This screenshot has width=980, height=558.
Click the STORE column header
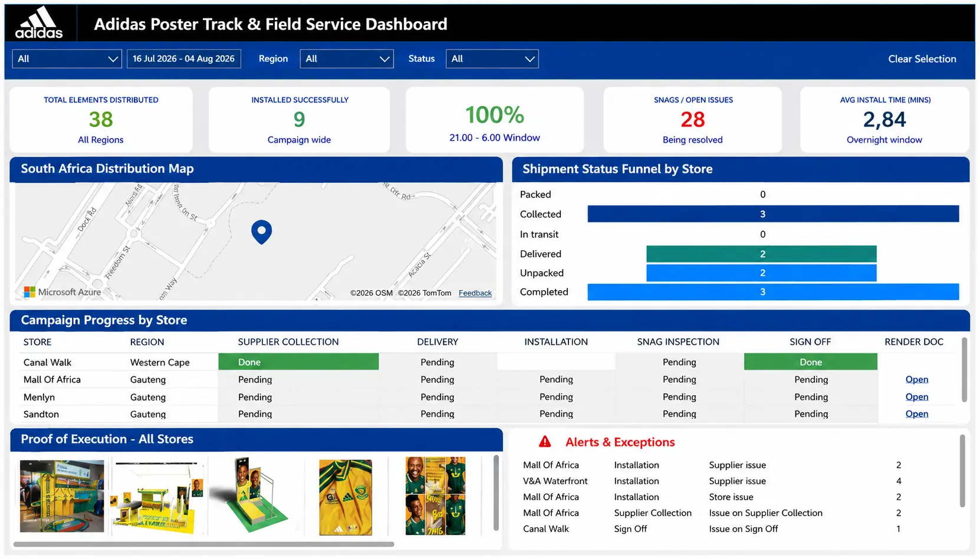click(37, 342)
